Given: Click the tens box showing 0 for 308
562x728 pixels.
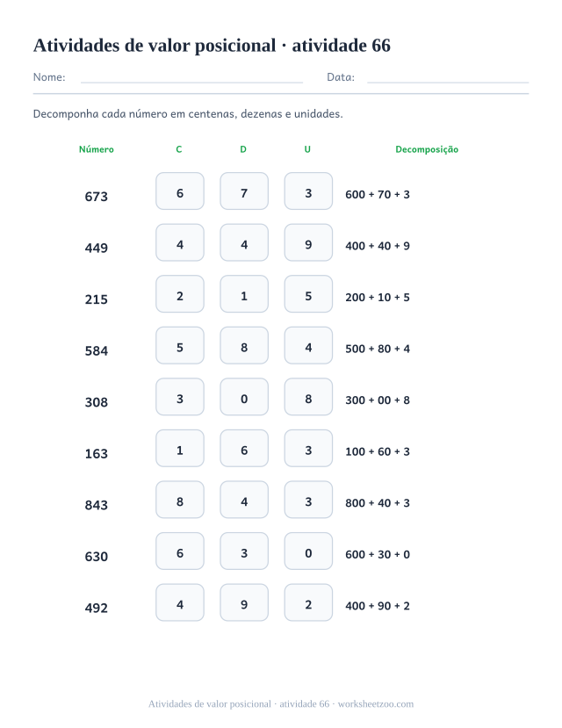Looking at the screenshot, I should (x=244, y=397).
